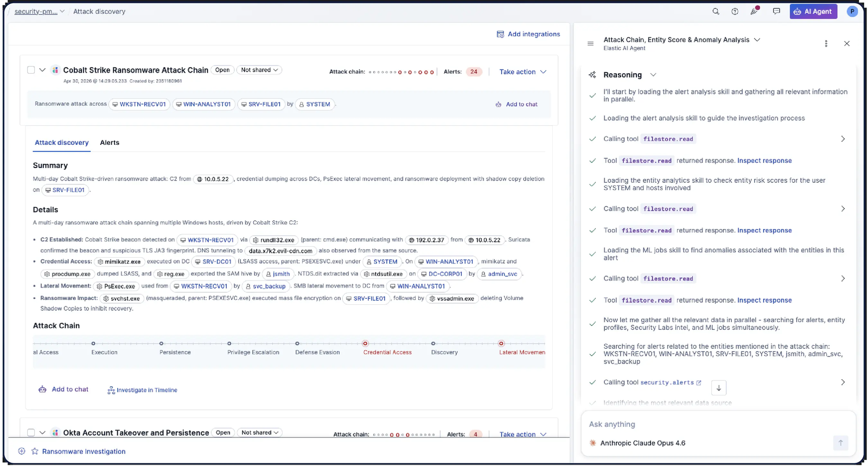Open the help icon in header
868x466 pixels.
coord(735,11)
